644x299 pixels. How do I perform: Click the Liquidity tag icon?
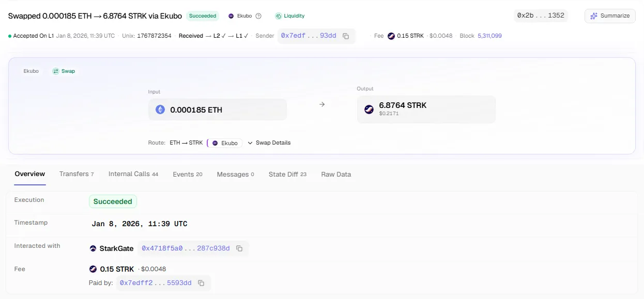279,16
